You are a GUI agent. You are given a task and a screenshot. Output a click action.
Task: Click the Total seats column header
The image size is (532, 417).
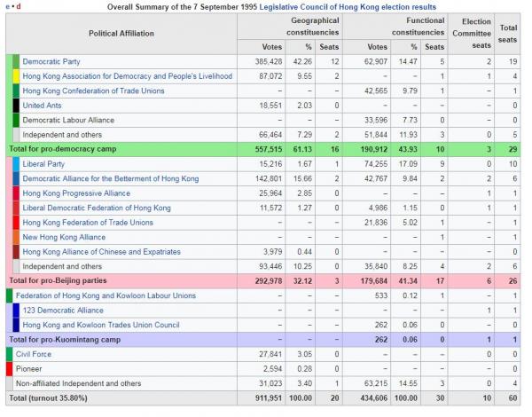[508, 33]
